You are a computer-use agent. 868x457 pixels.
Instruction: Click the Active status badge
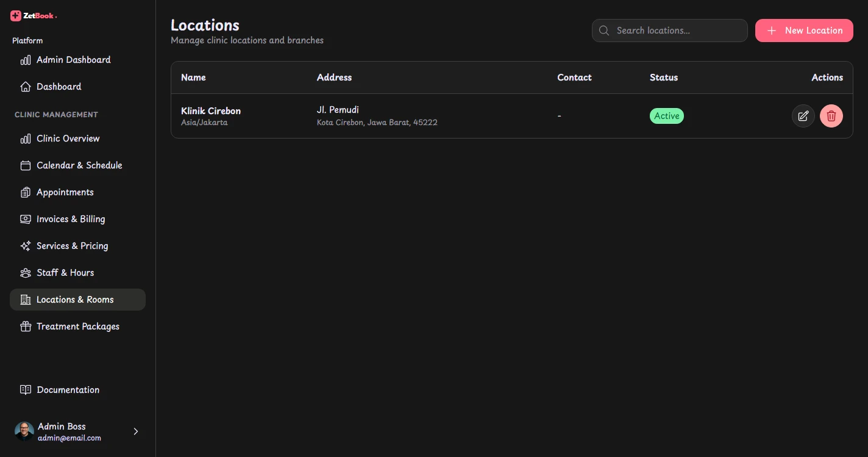667,116
